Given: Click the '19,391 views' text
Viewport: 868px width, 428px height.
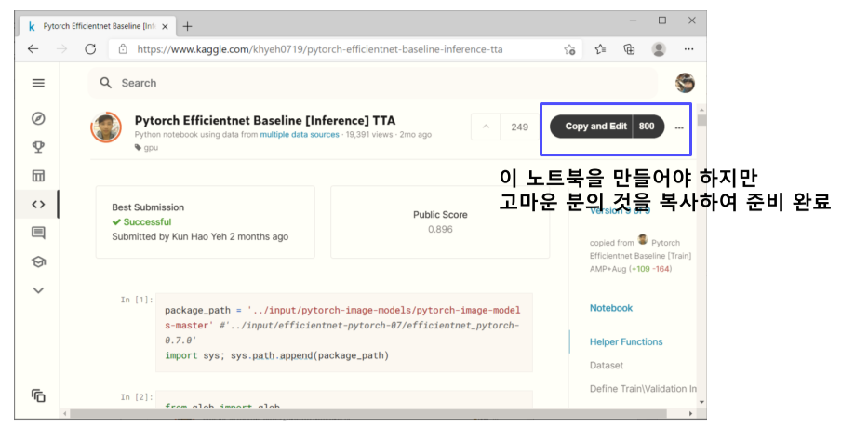Looking at the screenshot, I should pyautogui.click(x=369, y=135).
